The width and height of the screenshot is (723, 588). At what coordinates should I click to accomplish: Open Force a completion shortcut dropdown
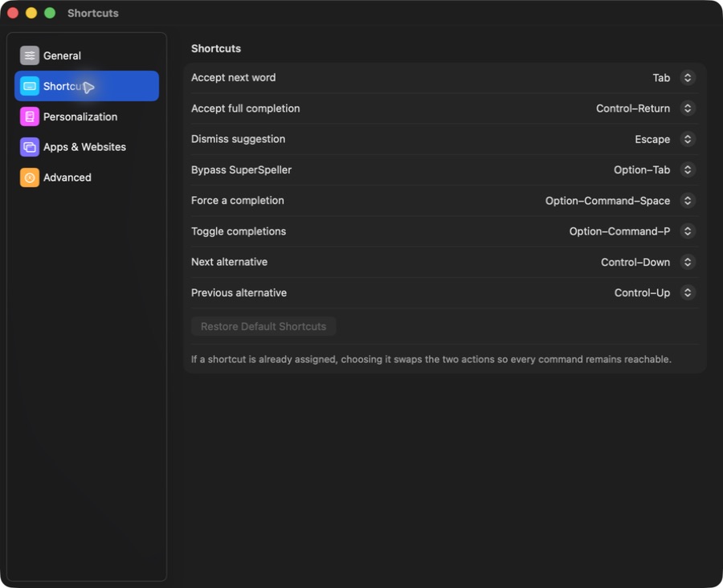688,201
